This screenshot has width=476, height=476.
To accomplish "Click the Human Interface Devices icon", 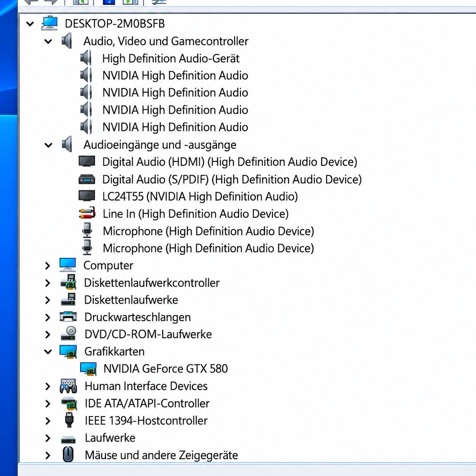I will (68, 386).
